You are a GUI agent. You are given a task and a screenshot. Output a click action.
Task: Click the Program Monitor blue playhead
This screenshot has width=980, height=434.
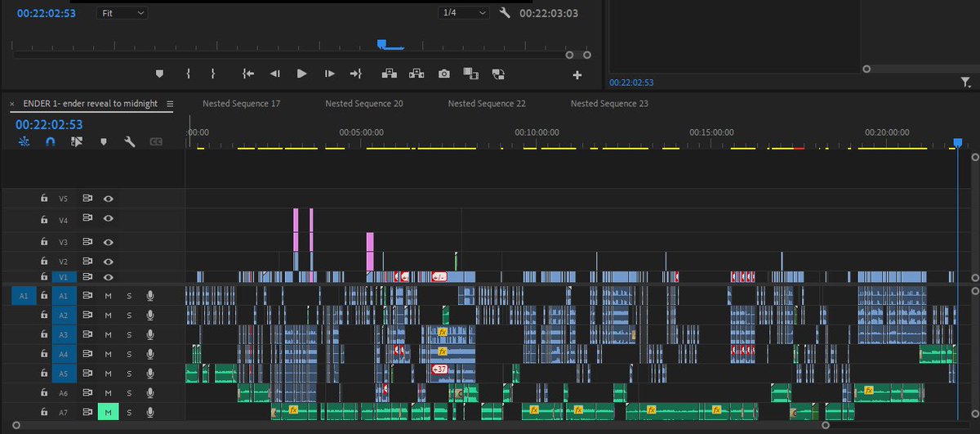tap(381, 44)
